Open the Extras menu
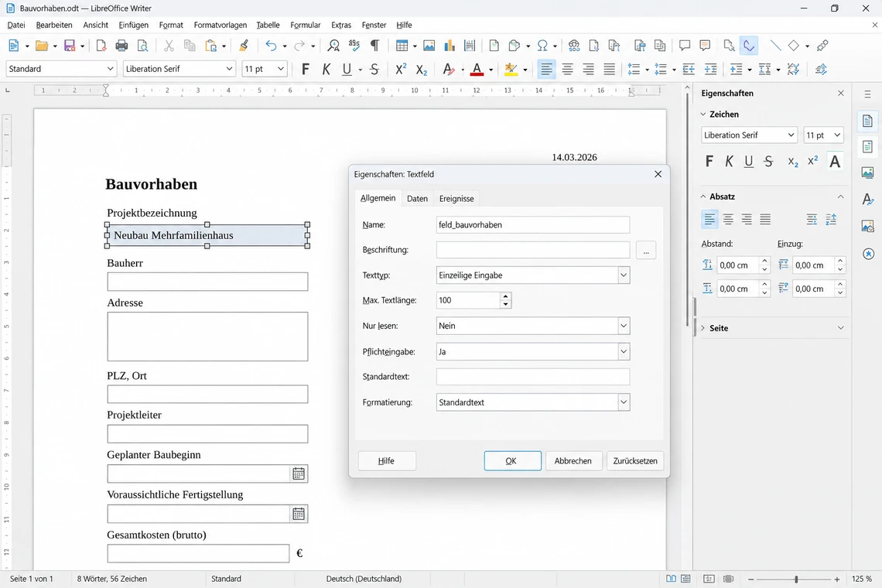This screenshot has height=588, width=882. point(341,25)
